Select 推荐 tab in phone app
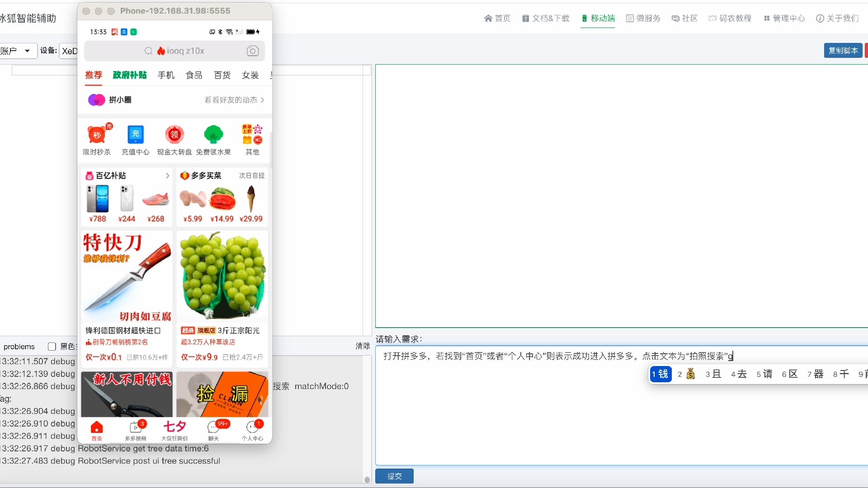 [94, 75]
